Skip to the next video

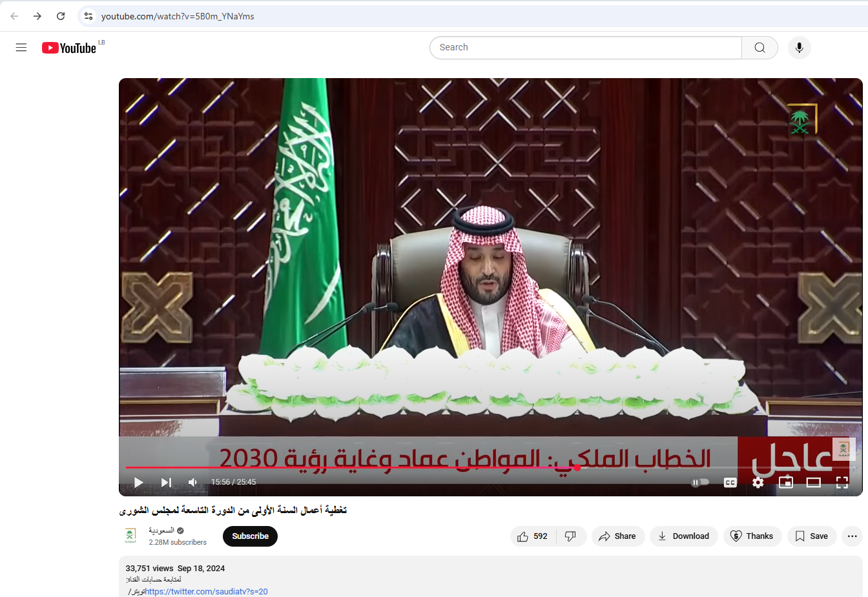coord(166,482)
